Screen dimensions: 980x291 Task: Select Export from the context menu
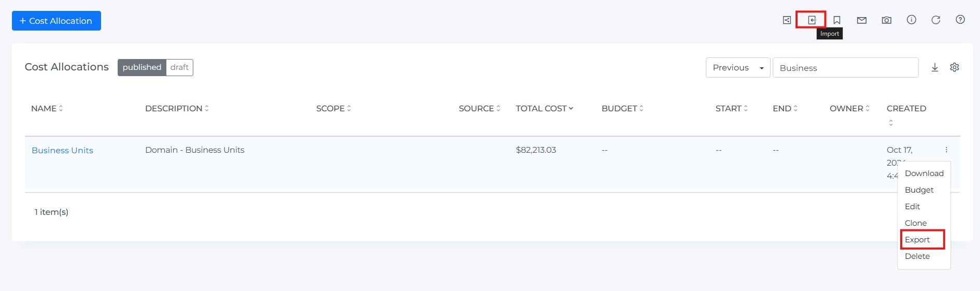(917, 240)
